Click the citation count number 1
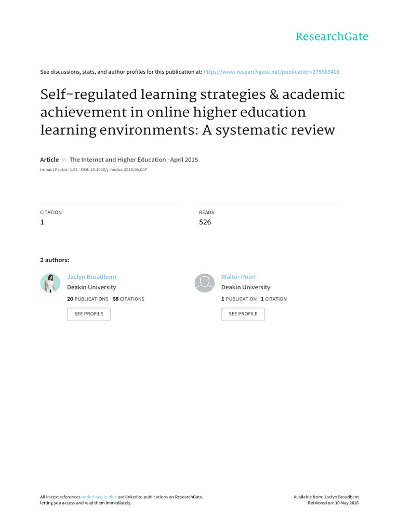This screenshot has width=399, height=532. coord(43,222)
